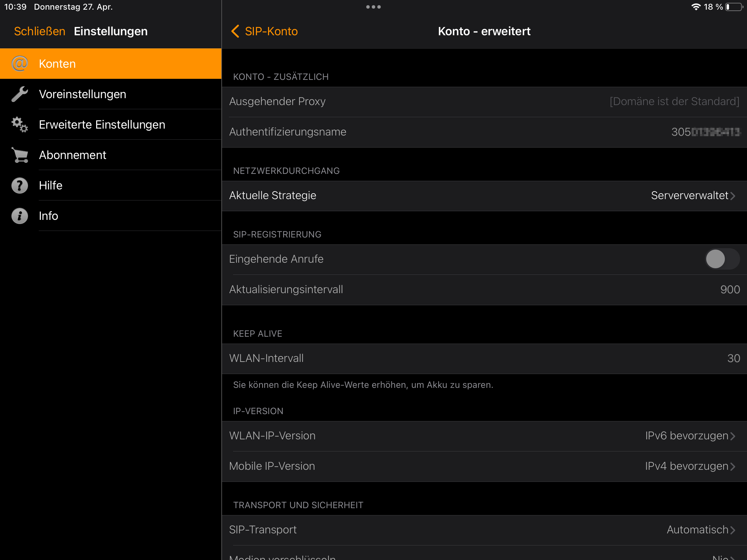Image resolution: width=747 pixels, height=560 pixels.
Task: Tap the WLAN-IP-Version label
Action: coord(272,436)
